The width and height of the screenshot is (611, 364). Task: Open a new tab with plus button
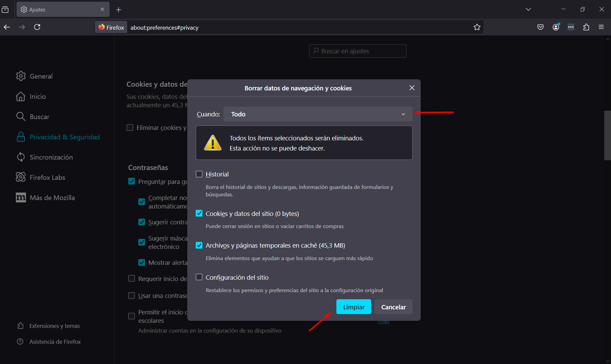tap(118, 10)
